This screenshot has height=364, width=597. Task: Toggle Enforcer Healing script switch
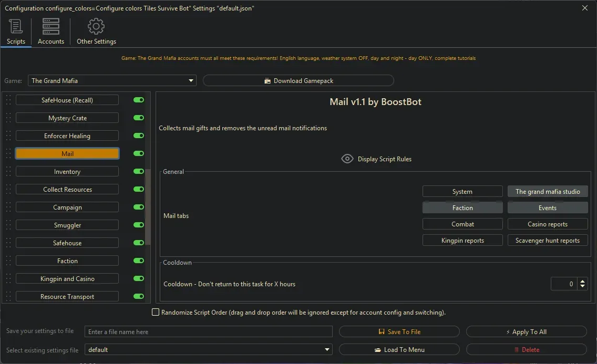point(139,136)
